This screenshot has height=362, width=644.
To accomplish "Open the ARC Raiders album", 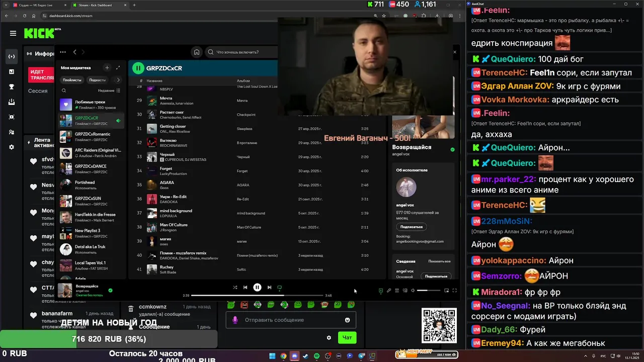I will point(91,153).
